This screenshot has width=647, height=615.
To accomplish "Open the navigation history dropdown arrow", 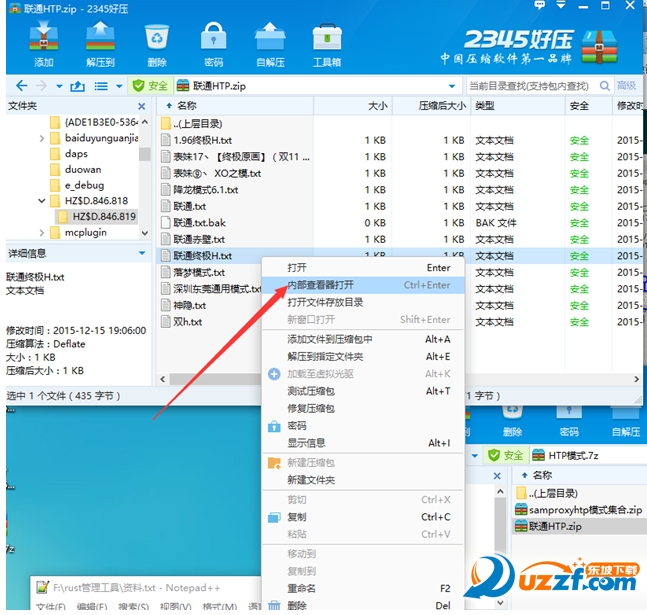I will [x=59, y=86].
